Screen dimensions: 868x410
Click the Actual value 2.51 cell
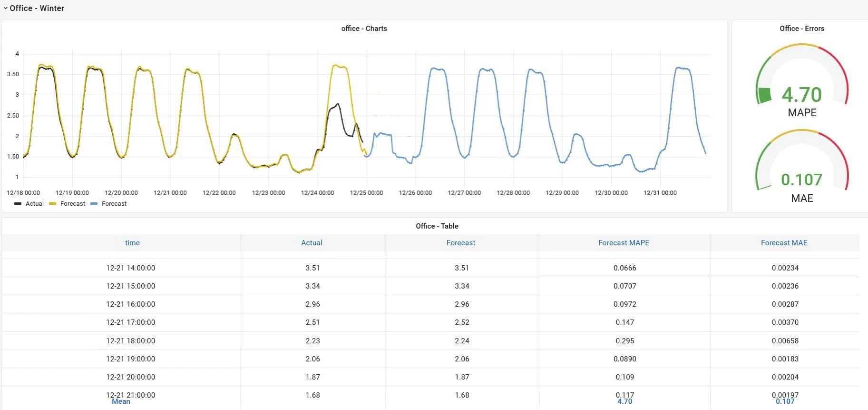point(312,322)
